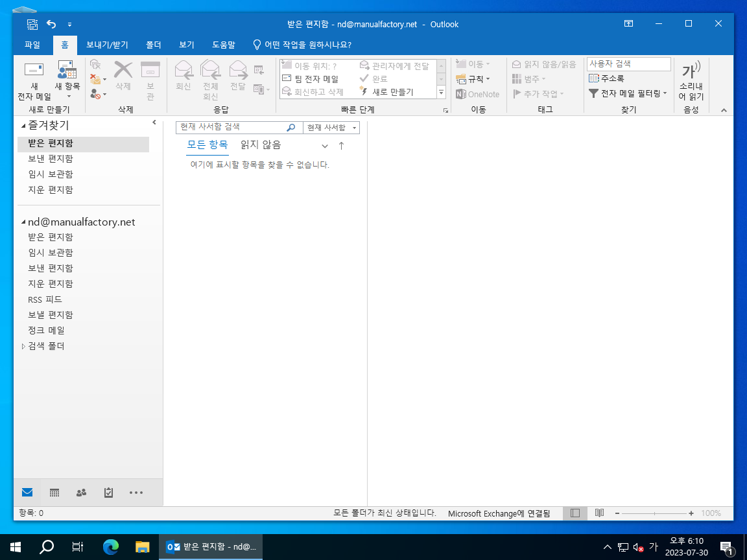Viewport: 747px width, 560px height.
Task: Click zoom in plus button
Action: [691, 513]
